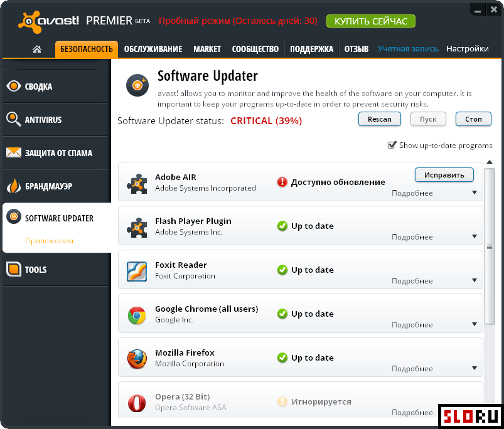Click the Купить сейчас button
This screenshot has height=429, width=504.
(x=371, y=21)
